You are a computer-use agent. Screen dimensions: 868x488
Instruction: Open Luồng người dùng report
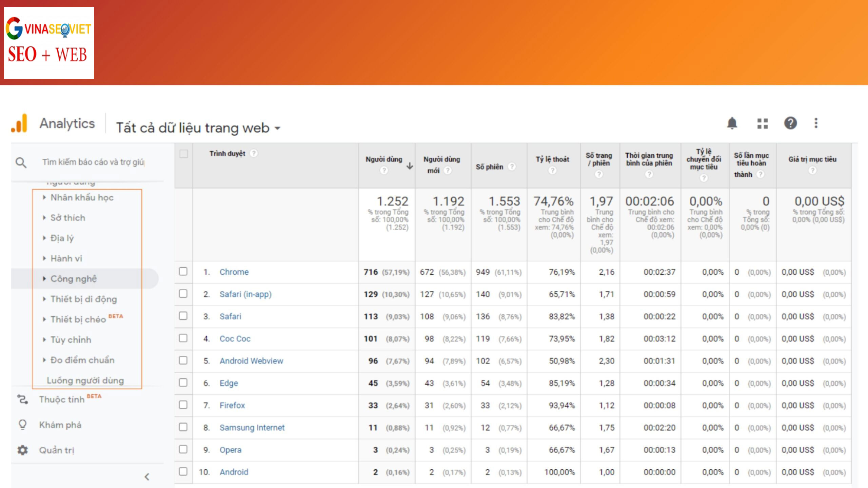(x=85, y=380)
